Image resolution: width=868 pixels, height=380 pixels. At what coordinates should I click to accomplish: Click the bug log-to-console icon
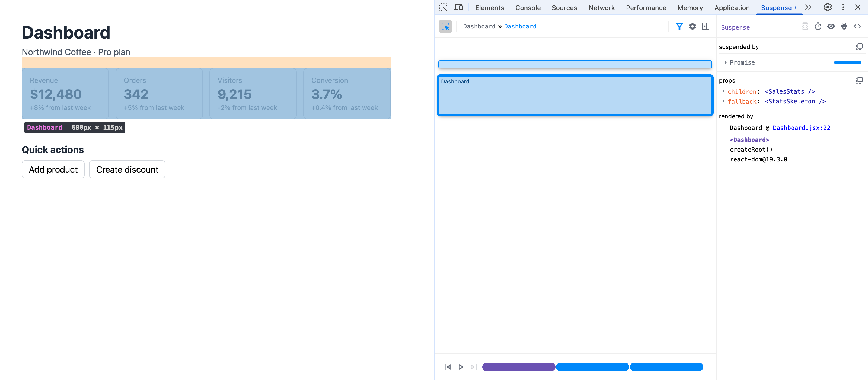point(844,26)
